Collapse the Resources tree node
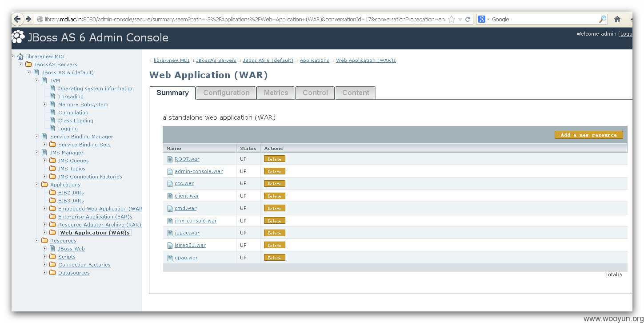The height and width of the screenshot is (323, 644). tap(37, 241)
